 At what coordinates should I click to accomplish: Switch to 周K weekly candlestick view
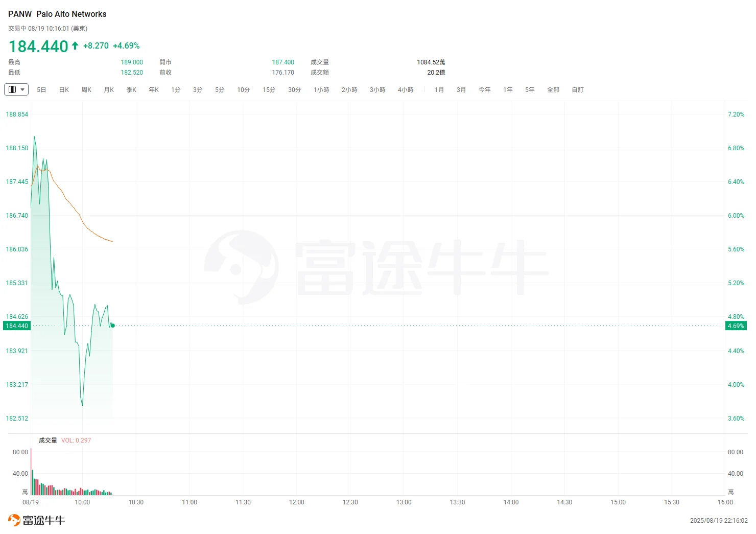(86, 90)
